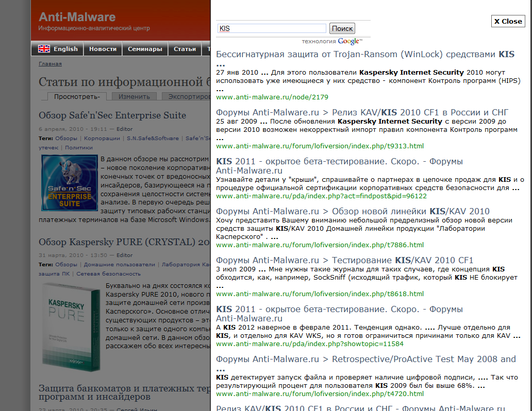Click the Поиск search button
The width and height of the screenshot is (532, 411).
342,28
